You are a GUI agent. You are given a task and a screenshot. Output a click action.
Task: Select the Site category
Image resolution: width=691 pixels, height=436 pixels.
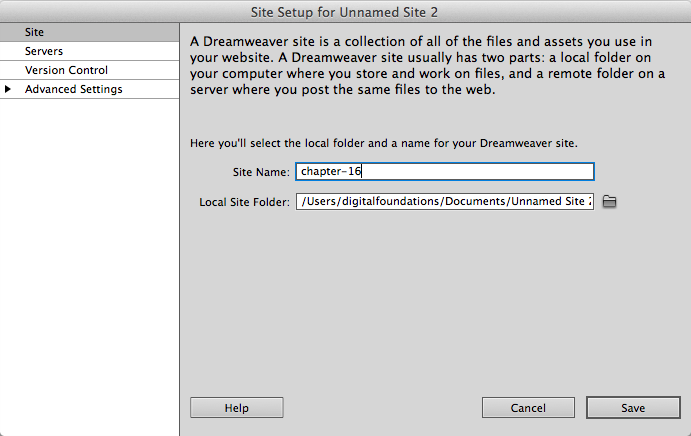[35, 32]
